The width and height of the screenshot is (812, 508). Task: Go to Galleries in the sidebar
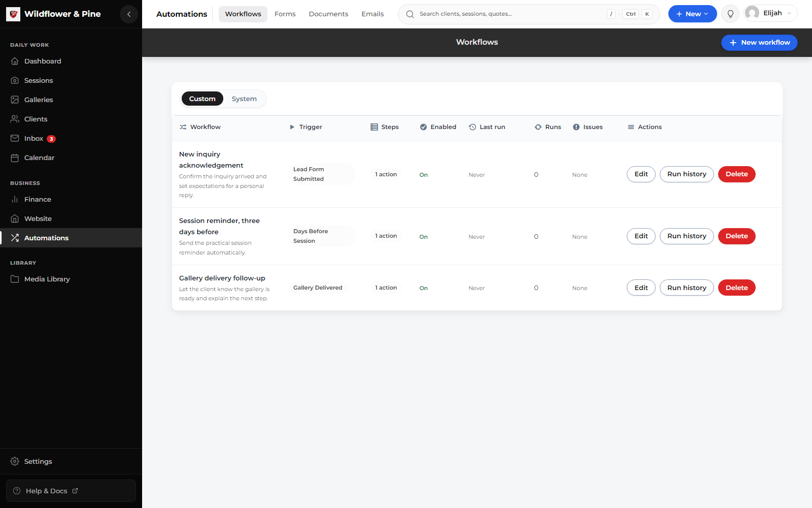point(71,100)
